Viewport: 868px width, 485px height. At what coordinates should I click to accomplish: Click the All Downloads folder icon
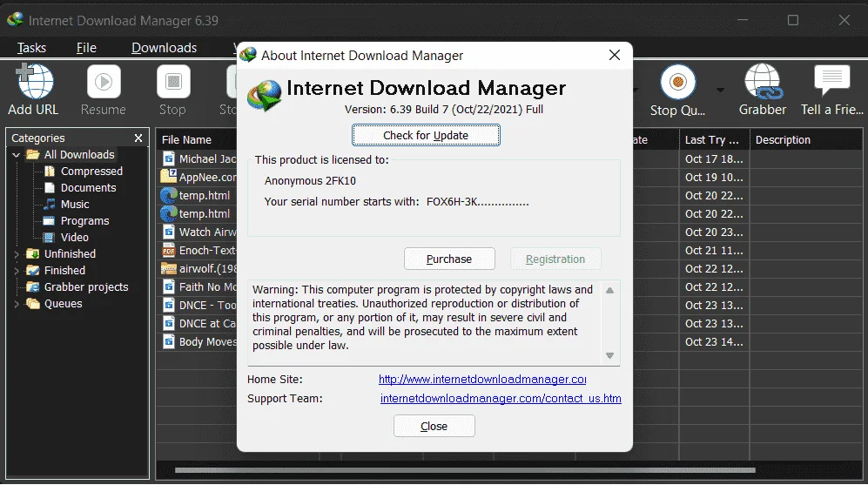click(x=33, y=154)
